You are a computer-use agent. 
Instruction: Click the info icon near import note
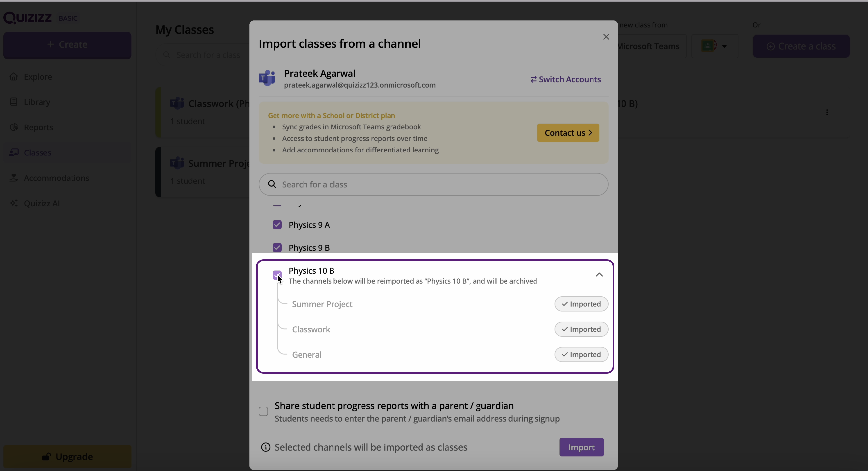[x=266, y=447]
